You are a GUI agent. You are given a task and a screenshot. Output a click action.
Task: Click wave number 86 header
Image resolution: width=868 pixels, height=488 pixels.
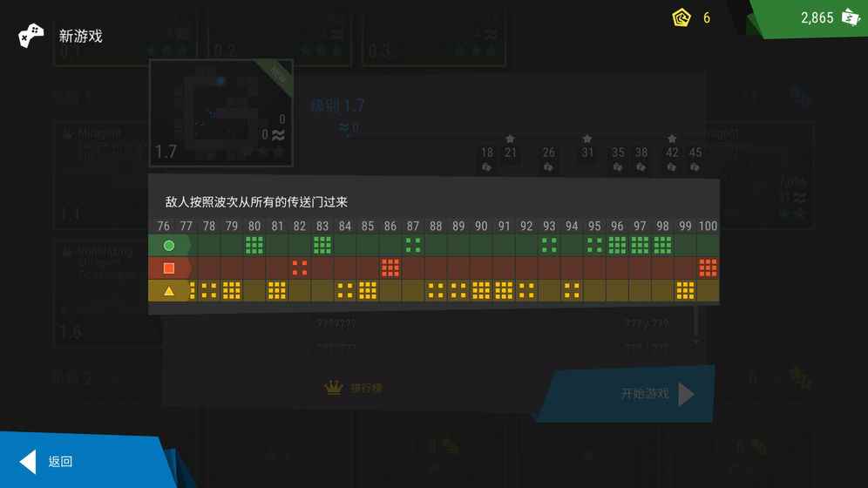click(390, 226)
